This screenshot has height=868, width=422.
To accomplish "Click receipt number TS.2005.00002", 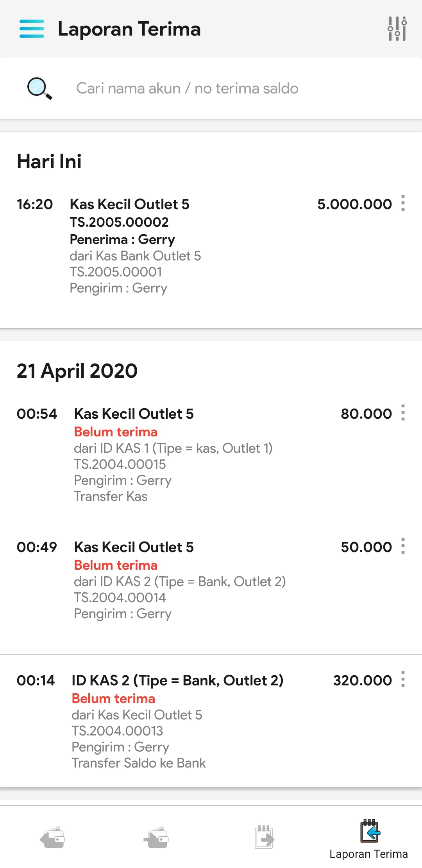I will 119,222.
